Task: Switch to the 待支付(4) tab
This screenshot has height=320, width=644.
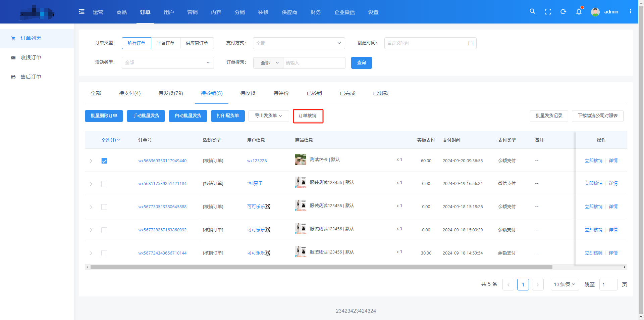Action: [x=130, y=93]
